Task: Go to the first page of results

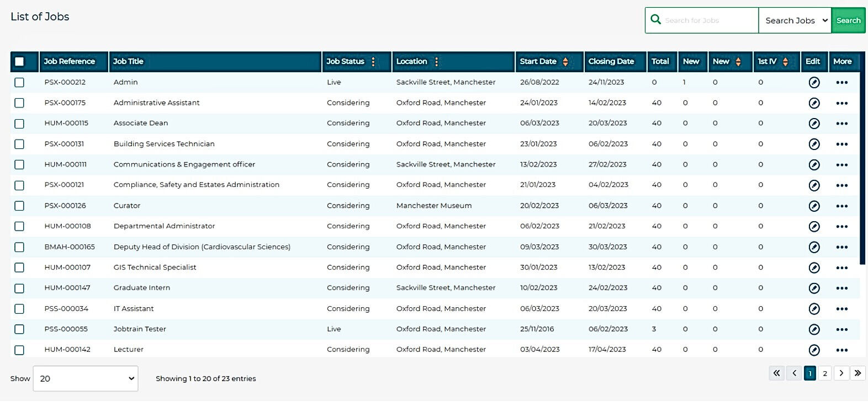Action: 776,373
